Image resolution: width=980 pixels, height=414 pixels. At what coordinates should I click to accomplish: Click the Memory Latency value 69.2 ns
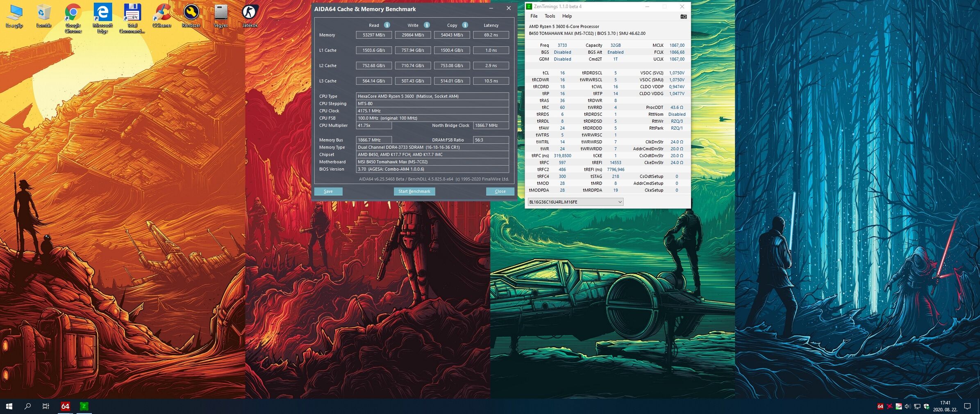coord(491,35)
